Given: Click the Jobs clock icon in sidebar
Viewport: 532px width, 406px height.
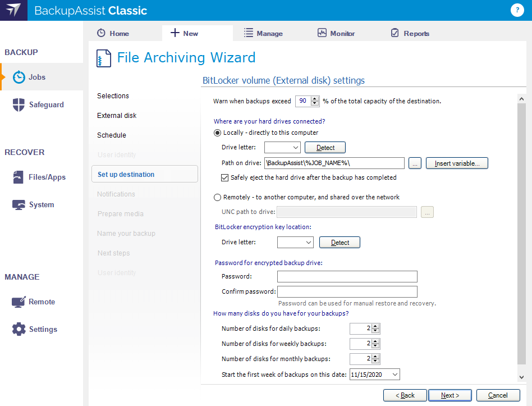Looking at the screenshot, I should coord(19,77).
